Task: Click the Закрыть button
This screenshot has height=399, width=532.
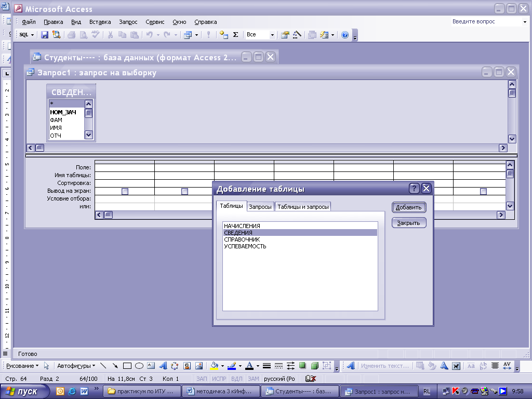Action: click(409, 223)
